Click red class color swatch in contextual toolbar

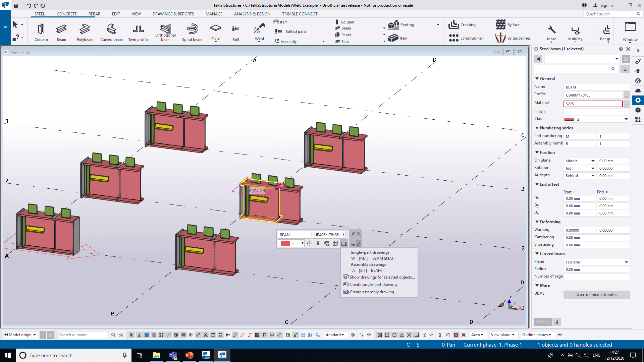pyautogui.click(x=285, y=244)
